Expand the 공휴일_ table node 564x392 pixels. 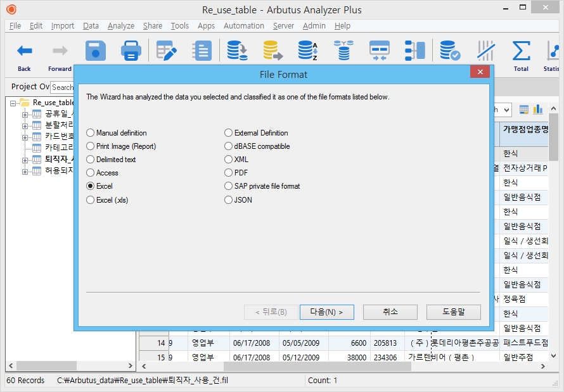tap(25, 115)
